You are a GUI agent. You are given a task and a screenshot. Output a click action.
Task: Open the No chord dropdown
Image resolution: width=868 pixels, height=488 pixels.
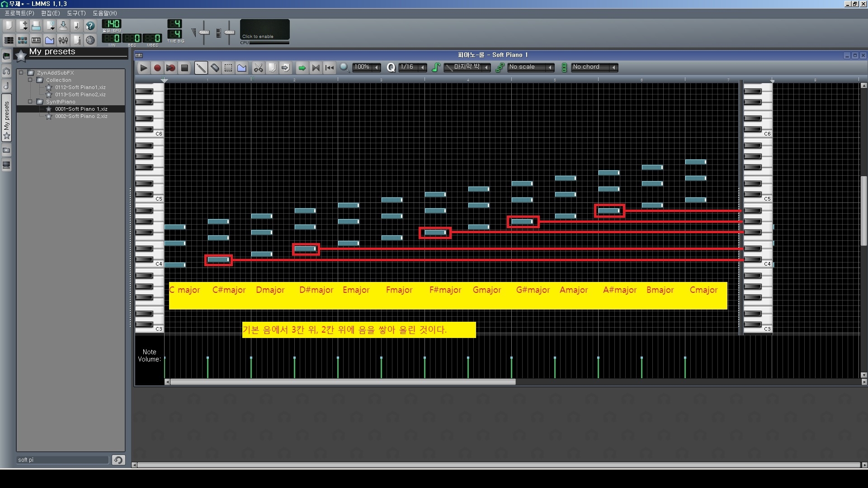[x=594, y=67]
